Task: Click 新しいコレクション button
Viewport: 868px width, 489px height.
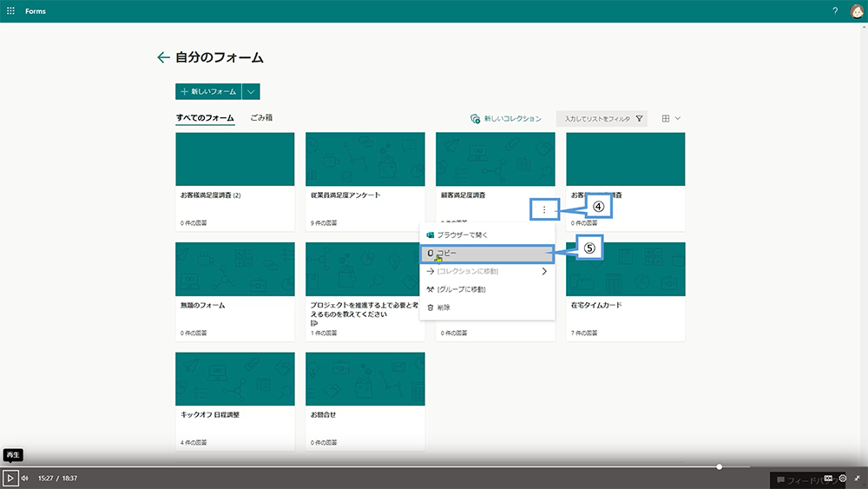Action: tap(506, 118)
